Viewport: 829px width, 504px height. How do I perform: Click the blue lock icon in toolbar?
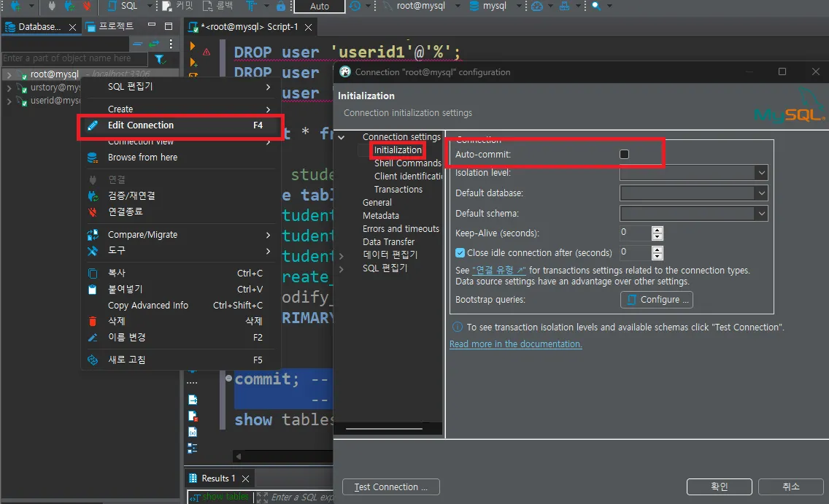[281, 6]
